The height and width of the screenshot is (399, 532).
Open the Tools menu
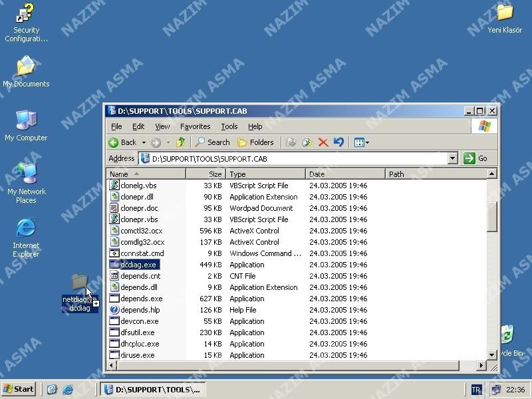pos(229,126)
